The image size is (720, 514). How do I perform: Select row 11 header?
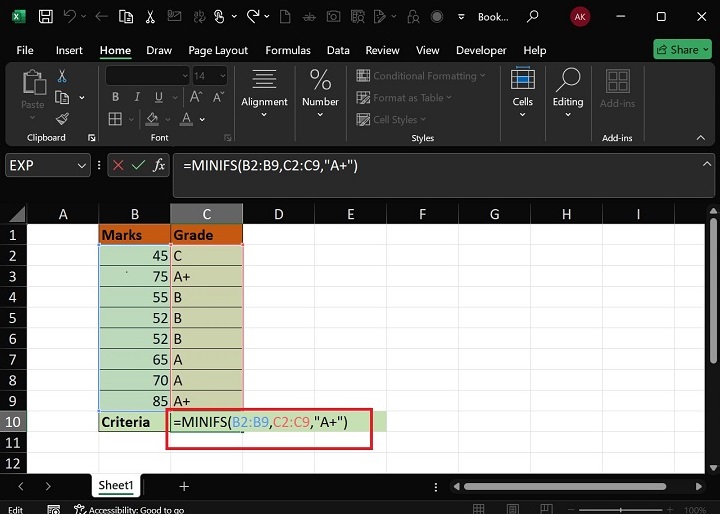(x=13, y=442)
